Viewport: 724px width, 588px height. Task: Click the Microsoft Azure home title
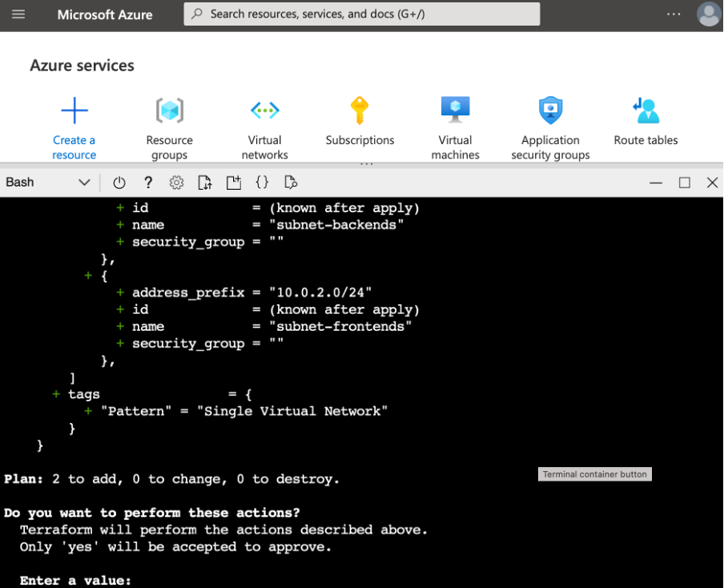[105, 14]
